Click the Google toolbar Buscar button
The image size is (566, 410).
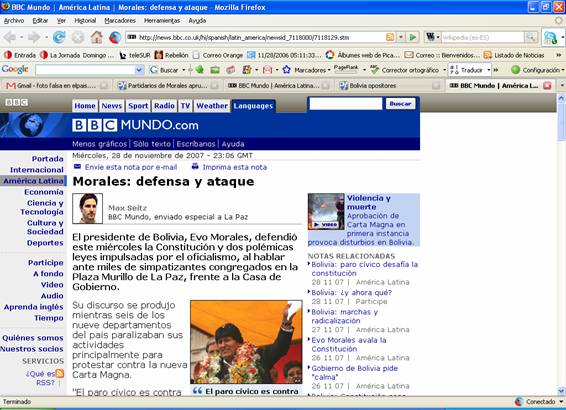[x=165, y=70]
